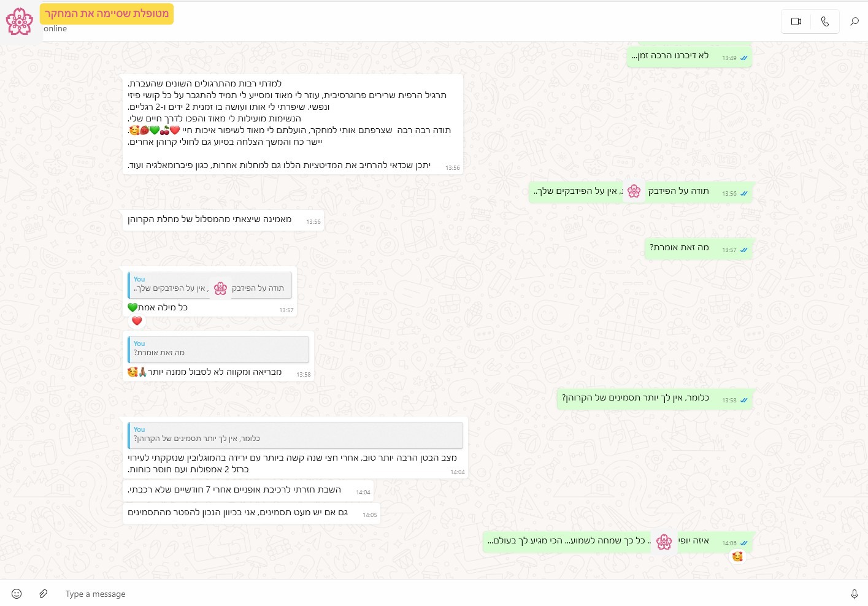
Task: Click the online status text
Action: (55, 29)
